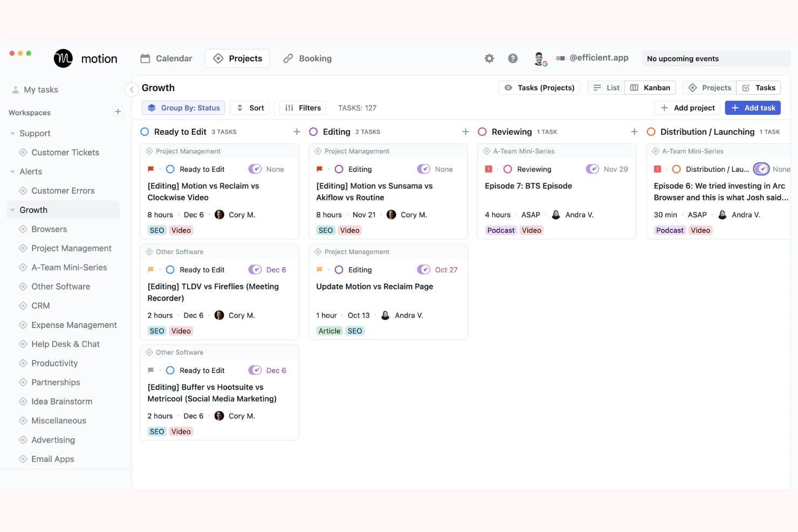Click the user profile avatar
The height and width of the screenshot is (532, 798).
tap(540, 59)
